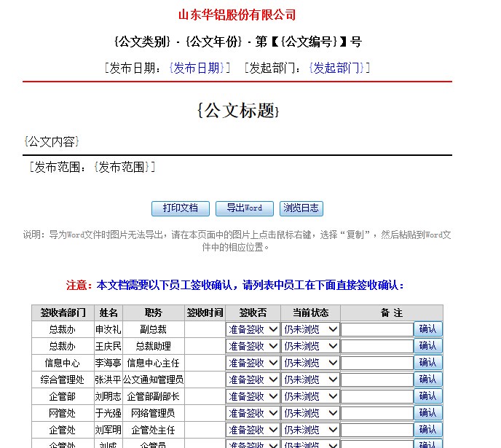The image size is (501, 448).
Task: Expand 当前状态 dropdown for 李海亭
Action: pyautogui.click(x=310, y=363)
